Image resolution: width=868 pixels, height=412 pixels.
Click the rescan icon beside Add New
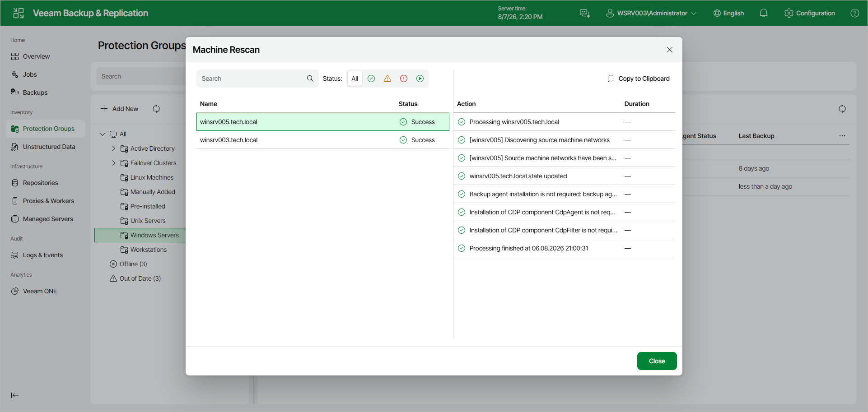click(156, 109)
